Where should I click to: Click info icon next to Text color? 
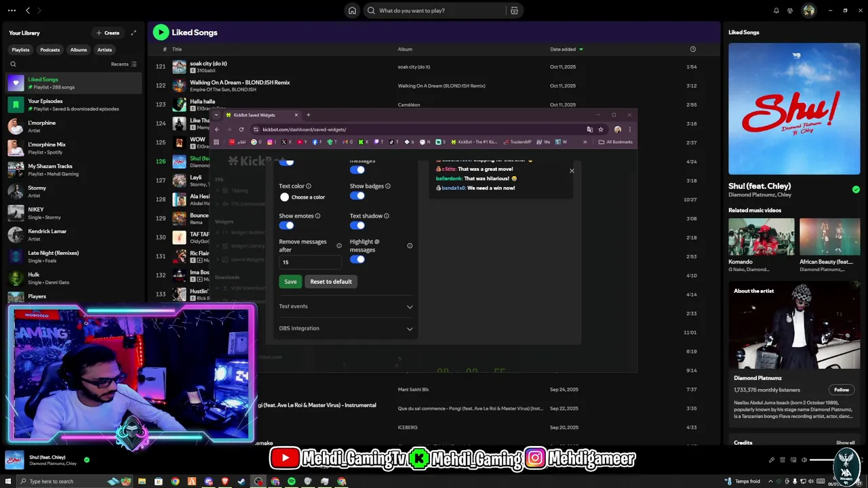click(309, 186)
